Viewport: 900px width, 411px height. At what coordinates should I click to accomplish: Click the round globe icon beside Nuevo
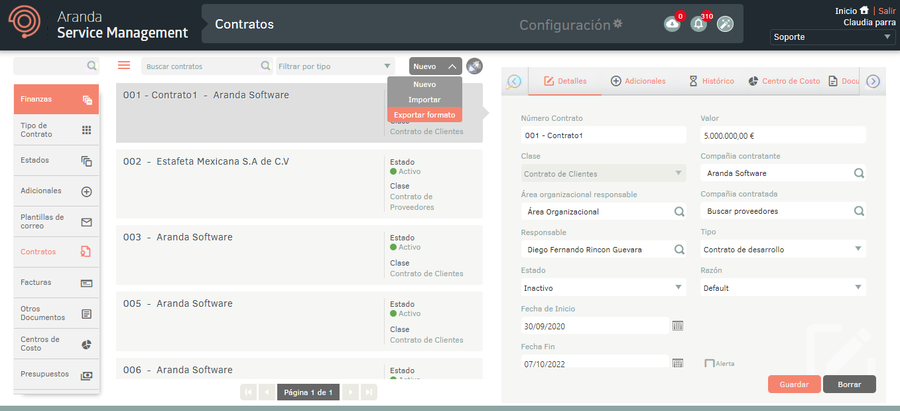tap(474, 66)
